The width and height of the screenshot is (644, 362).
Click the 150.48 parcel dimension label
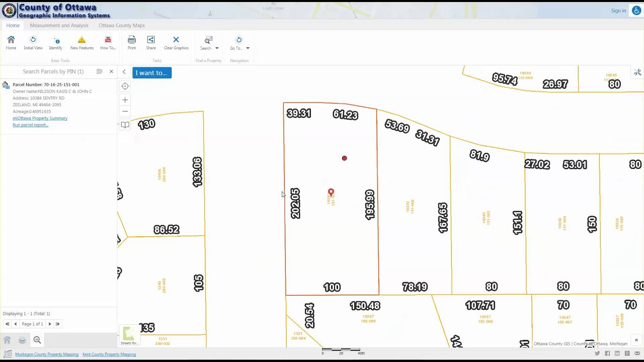click(x=365, y=306)
